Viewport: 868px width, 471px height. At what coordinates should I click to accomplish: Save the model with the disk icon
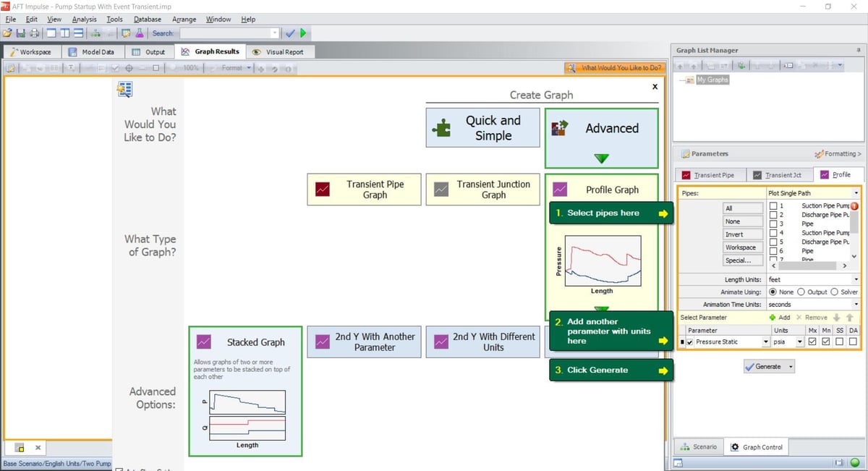20,33
